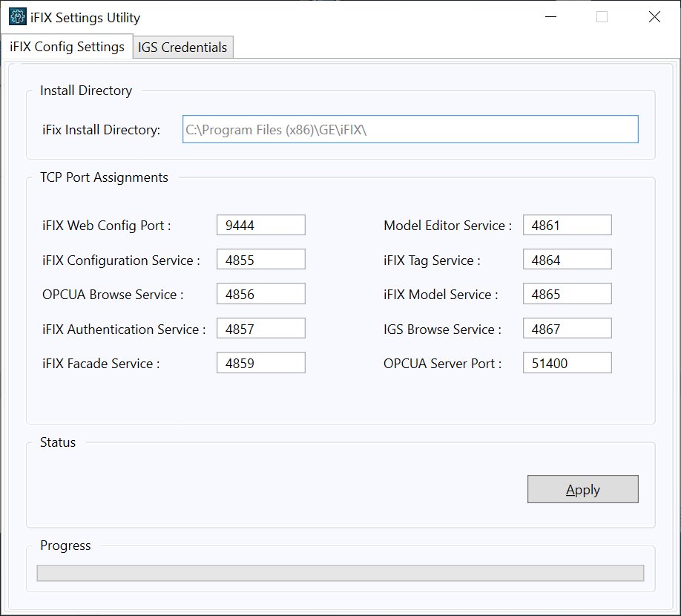Select the Model Editor Service port box
The height and width of the screenshot is (616, 681).
point(567,225)
